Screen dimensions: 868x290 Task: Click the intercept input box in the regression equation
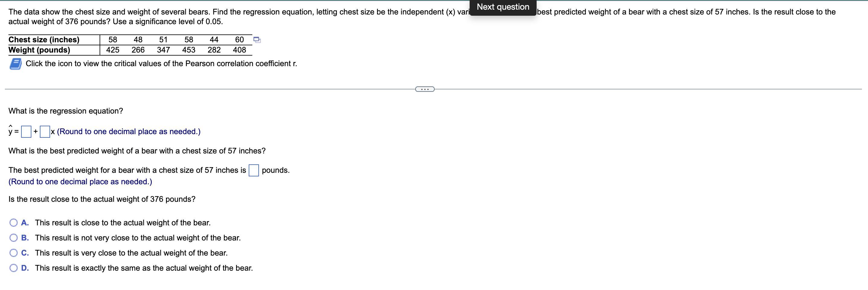tap(26, 131)
